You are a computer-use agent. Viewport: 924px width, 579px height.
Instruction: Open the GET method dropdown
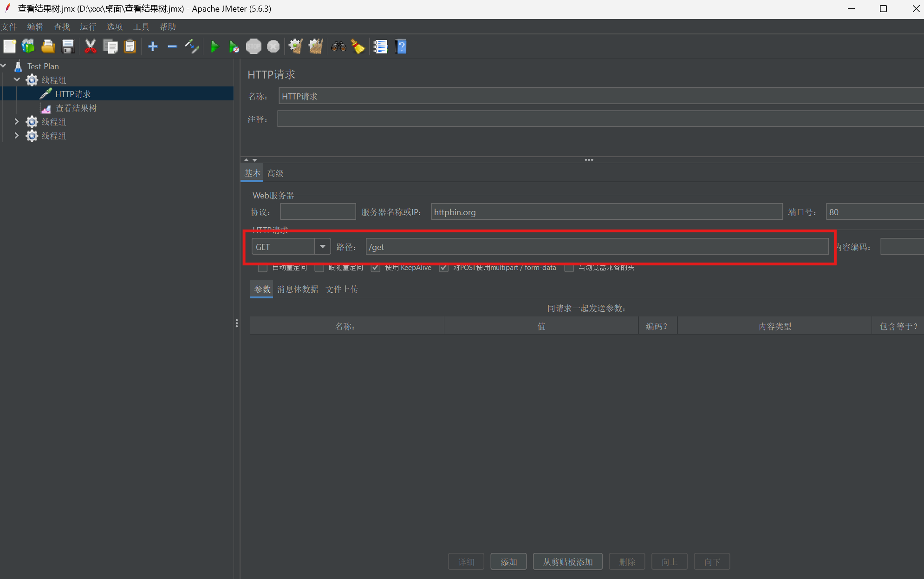click(322, 246)
